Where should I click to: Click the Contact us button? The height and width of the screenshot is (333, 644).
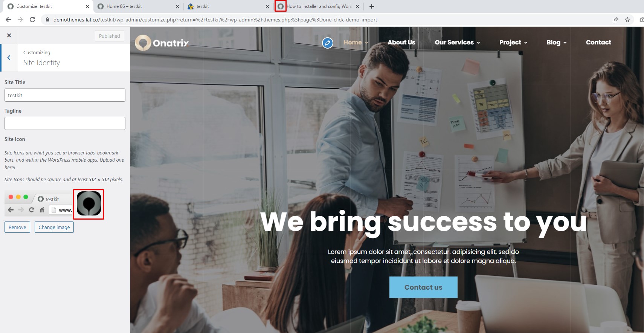pos(423,287)
